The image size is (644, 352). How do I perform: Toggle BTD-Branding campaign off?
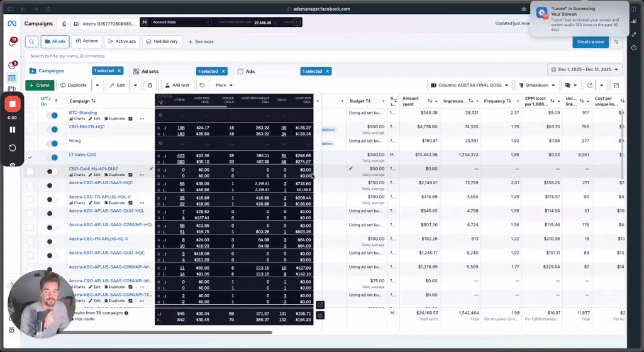[52, 116]
